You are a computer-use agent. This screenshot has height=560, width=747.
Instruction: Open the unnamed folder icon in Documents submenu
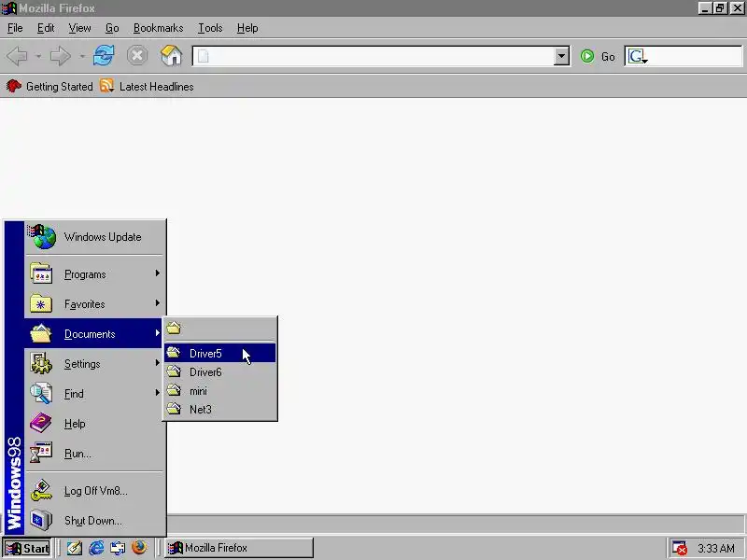[175, 328]
